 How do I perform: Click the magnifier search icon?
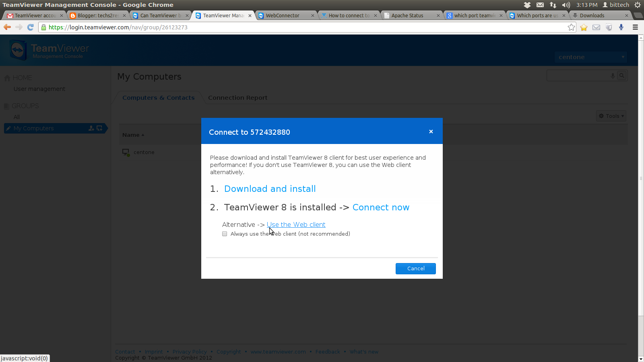click(x=622, y=76)
